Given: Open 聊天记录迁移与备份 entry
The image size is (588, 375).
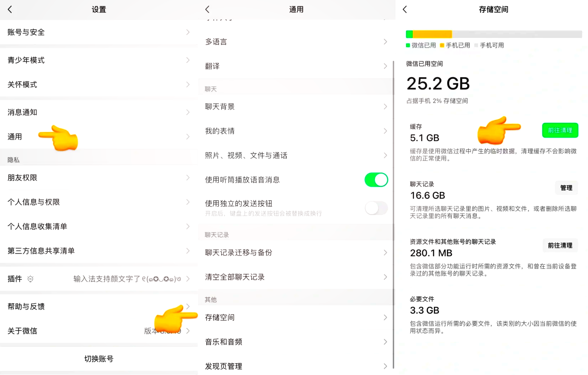Looking at the screenshot, I should coord(296,252).
